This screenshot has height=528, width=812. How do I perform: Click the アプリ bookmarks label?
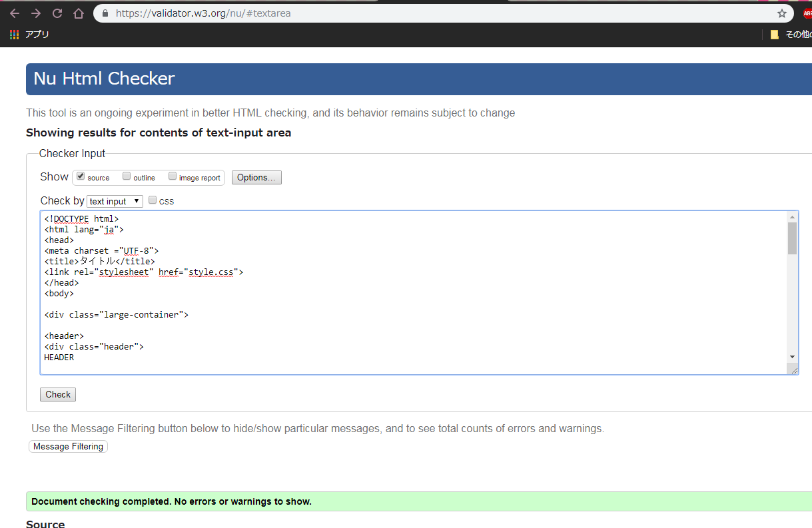(x=37, y=35)
